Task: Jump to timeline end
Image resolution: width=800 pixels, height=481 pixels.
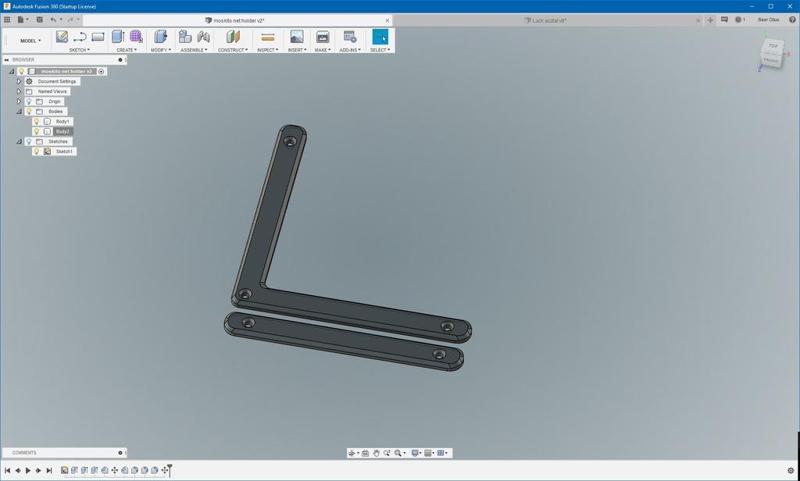Action: coord(49,470)
